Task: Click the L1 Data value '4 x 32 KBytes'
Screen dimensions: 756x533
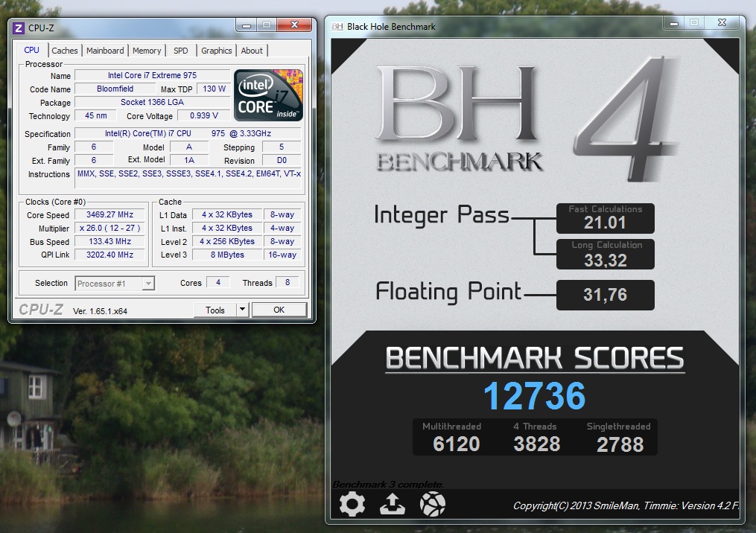Action: (x=227, y=214)
